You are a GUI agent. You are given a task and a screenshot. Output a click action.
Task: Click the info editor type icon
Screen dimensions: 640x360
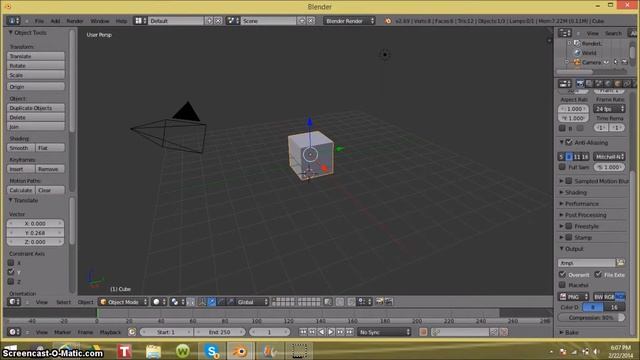(14, 20)
